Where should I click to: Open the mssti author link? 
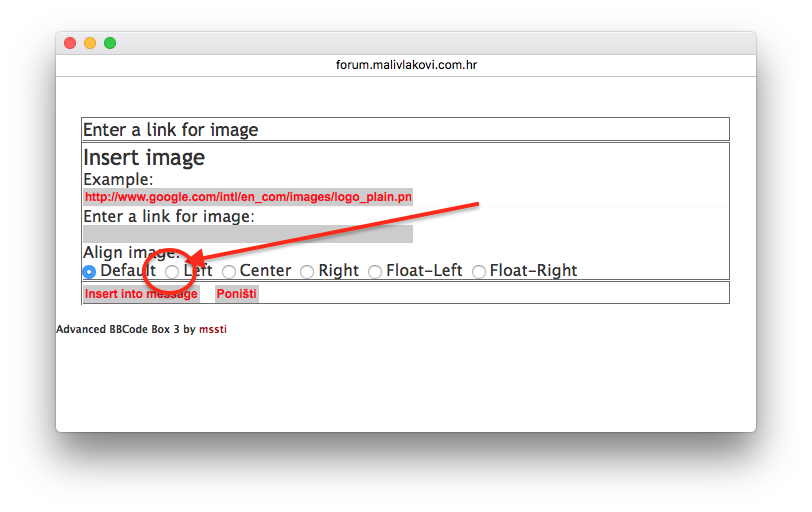pos(213,329)
